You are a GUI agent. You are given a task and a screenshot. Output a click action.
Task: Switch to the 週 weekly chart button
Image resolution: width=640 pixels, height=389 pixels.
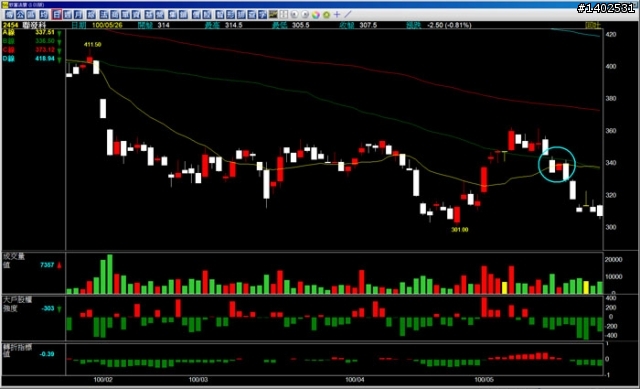point(68,15)
